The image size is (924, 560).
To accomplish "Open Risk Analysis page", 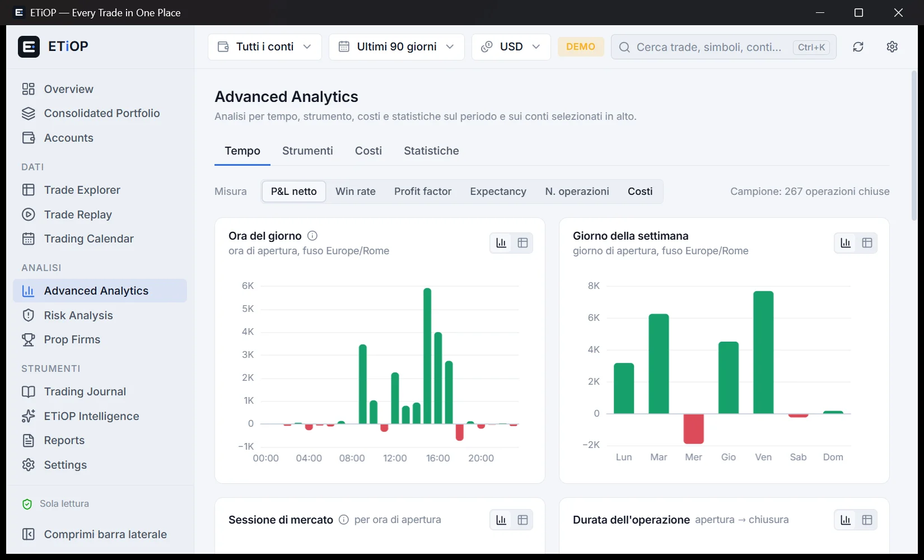I will (x=100, y=315).
